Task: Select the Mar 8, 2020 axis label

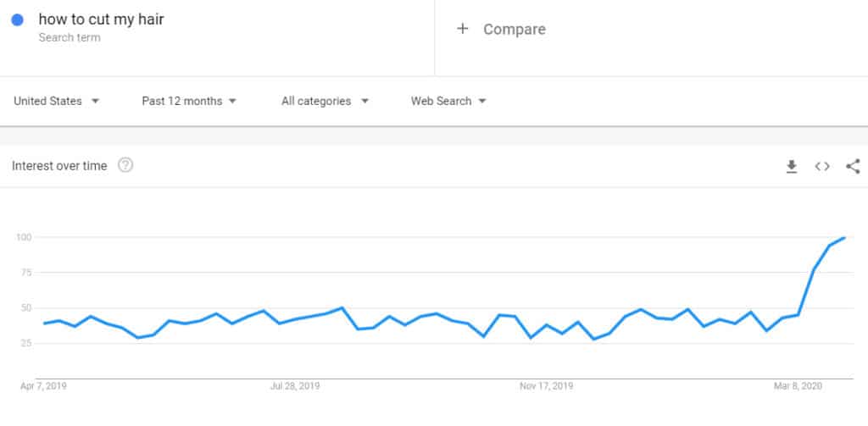Action: click(798, 386)
